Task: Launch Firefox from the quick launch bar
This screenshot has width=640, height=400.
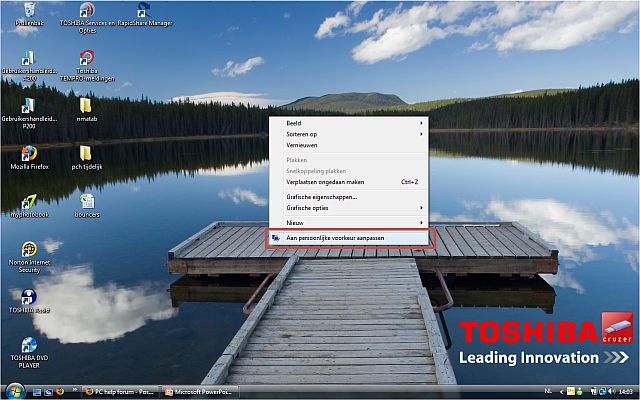Action: click(x=60, y=392)
